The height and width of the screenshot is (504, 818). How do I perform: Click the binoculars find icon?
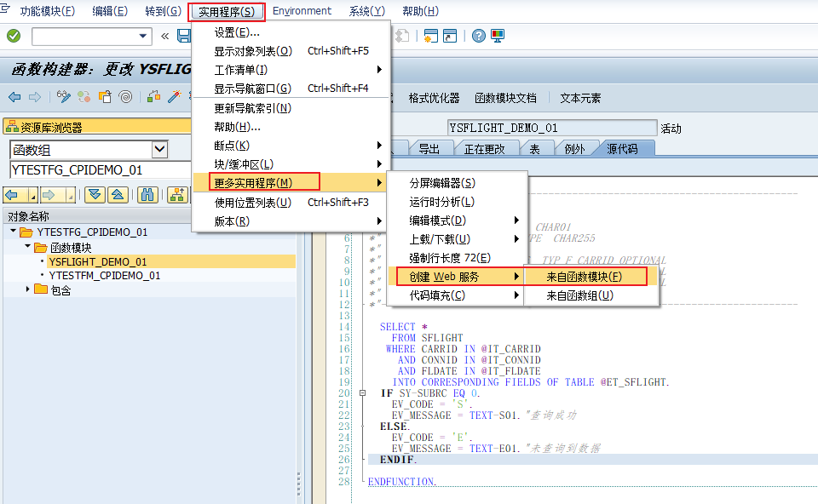(147, 195)
